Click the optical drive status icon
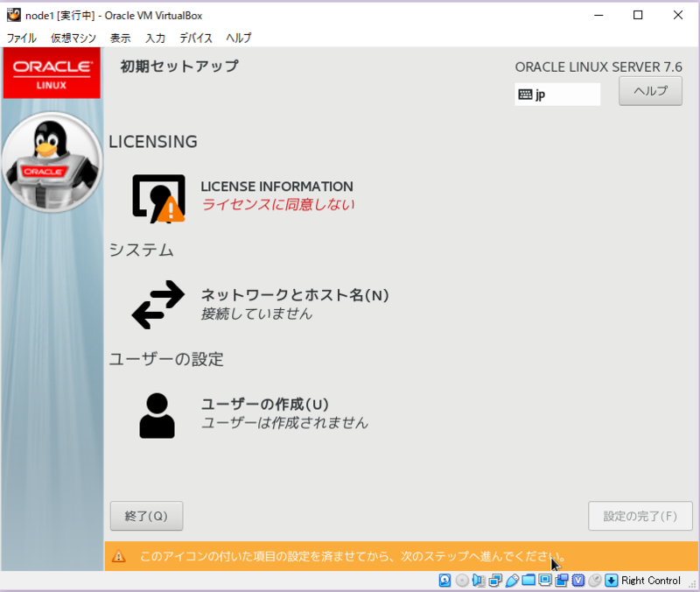 pyautogui.click(x=462, y=581)
